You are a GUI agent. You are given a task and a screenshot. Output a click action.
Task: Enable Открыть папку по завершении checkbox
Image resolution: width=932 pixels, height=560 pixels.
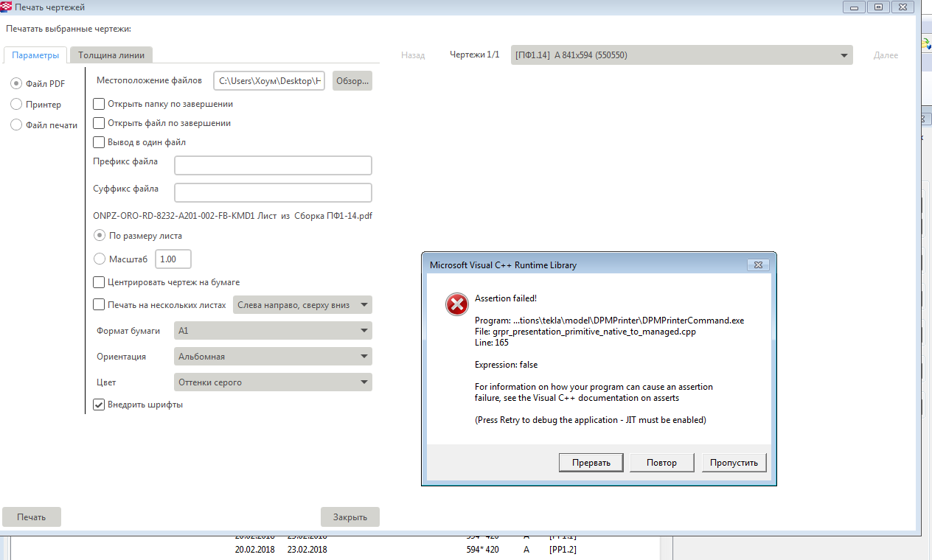[99, 104]
